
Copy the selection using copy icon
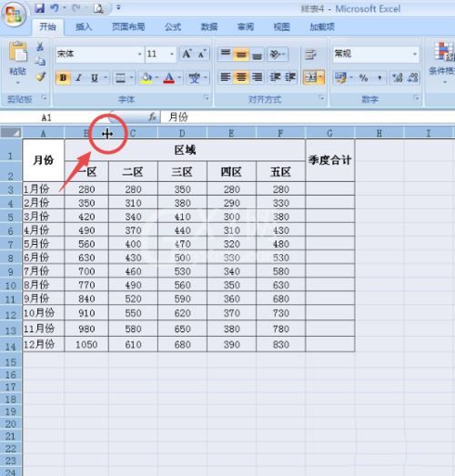click(40, 61)
